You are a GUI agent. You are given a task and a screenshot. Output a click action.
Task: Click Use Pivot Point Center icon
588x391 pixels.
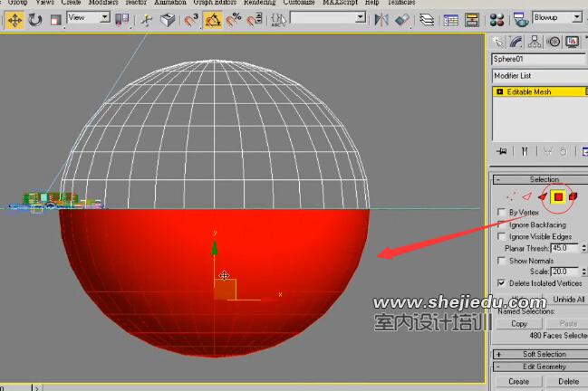coord(121,20)
